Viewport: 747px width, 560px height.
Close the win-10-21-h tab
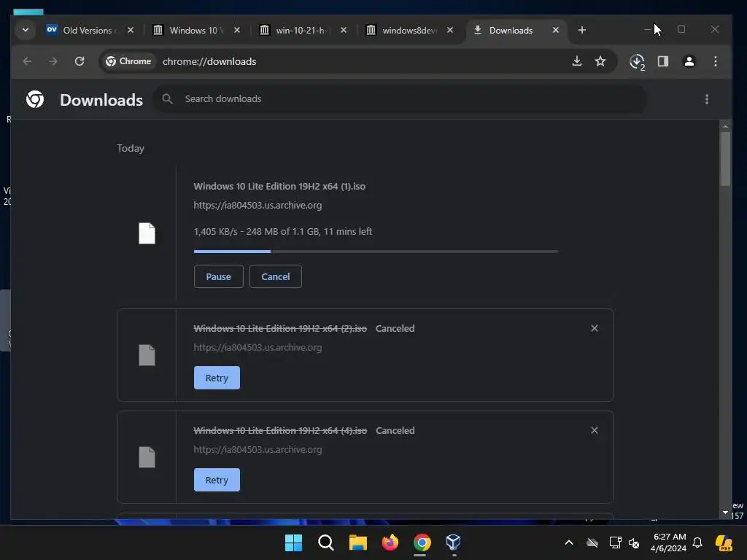(x=344, y=30)
